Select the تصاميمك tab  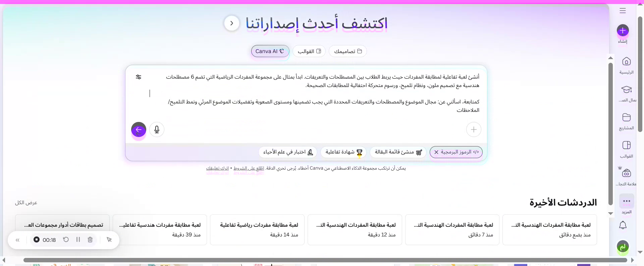pyautogui.click(x=348, y=51)
